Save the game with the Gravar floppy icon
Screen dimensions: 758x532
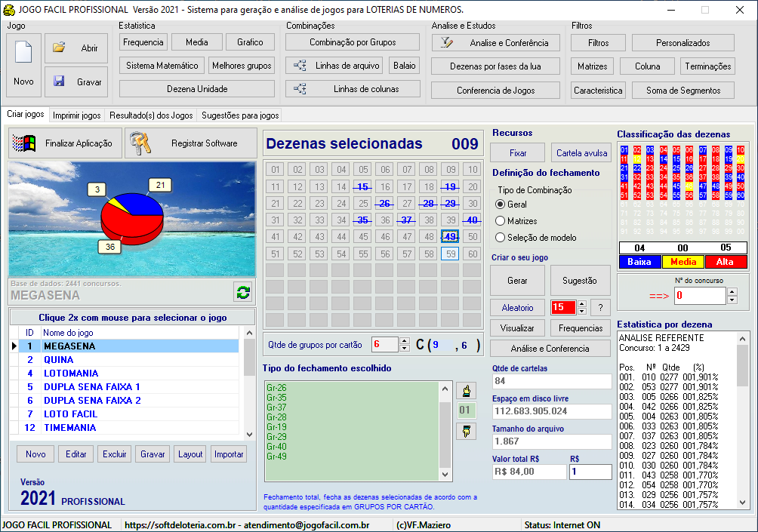pos(59,81)
